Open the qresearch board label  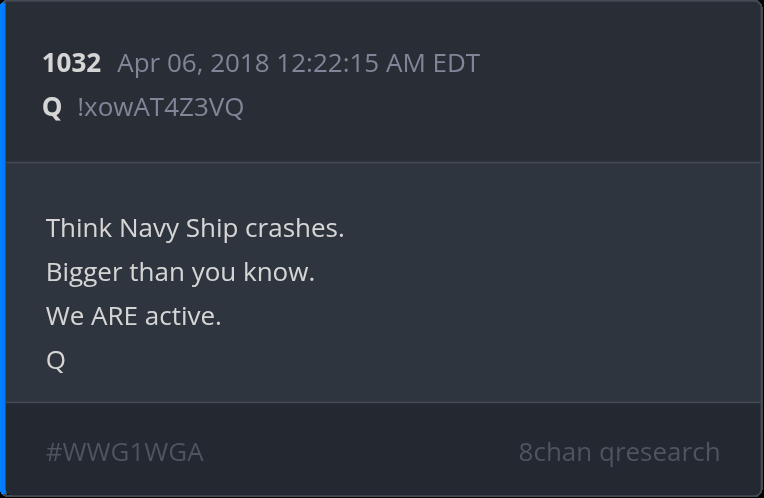tap(660, 452)
